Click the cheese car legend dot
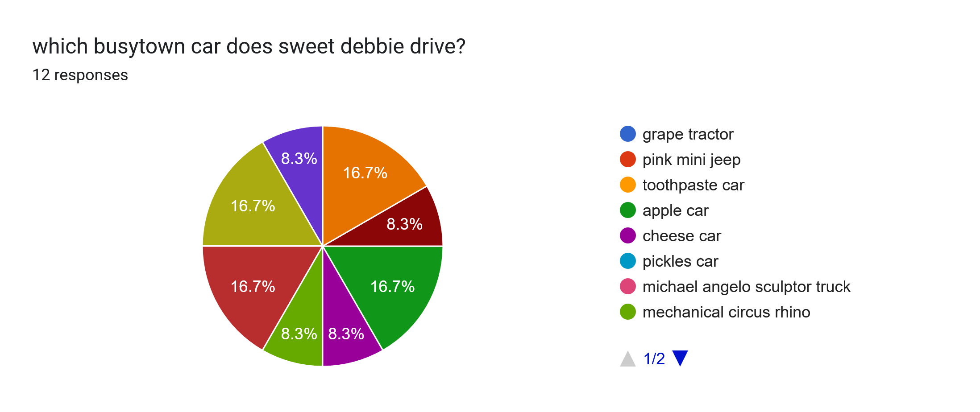 click(x=628, y=235)
